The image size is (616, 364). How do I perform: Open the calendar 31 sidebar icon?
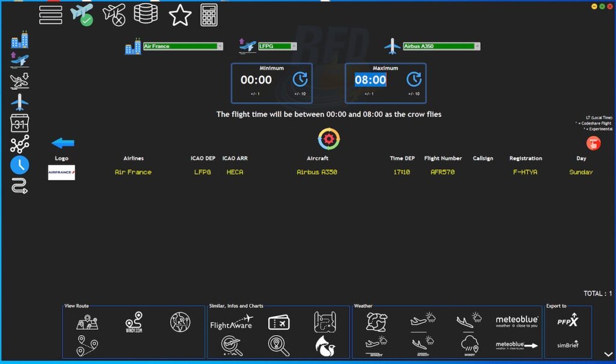[x=20, y=123]
